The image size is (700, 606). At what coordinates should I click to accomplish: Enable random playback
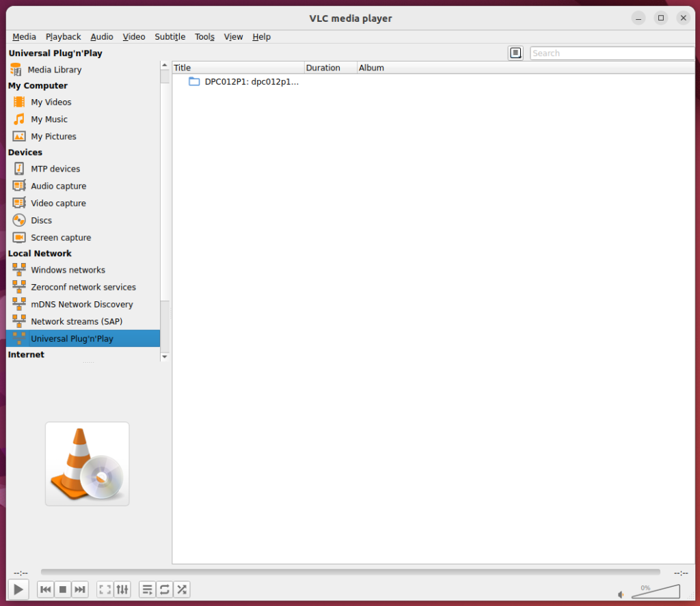coord(182,589)
